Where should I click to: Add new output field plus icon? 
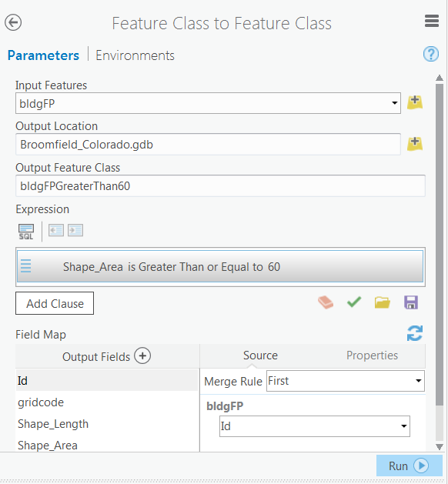[x=142, y=356]
